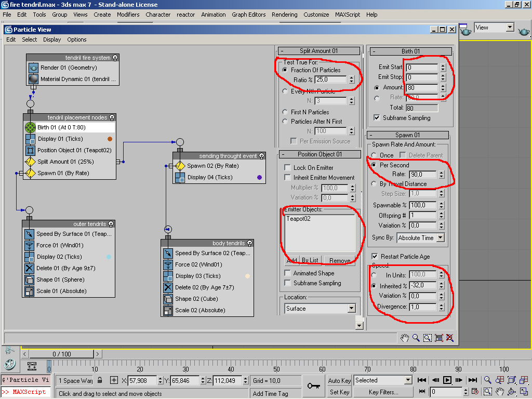Click the By List button
532x399 pixels.
click(x=310, y=260)
